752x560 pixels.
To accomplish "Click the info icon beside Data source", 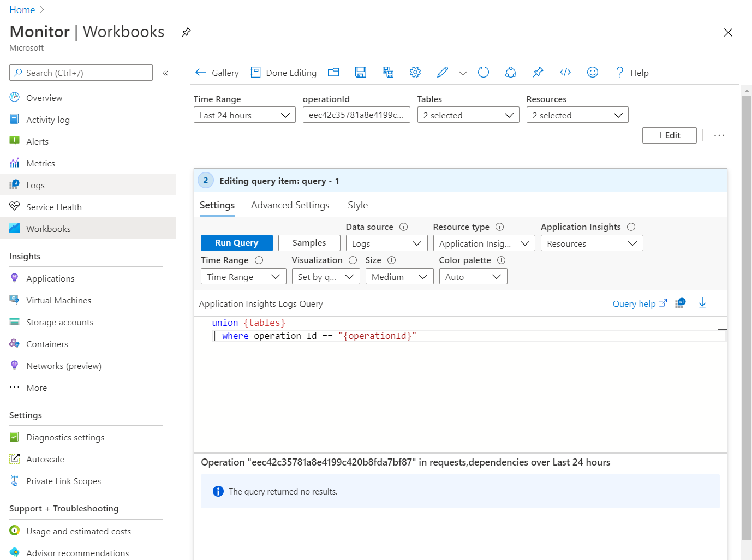I will 404,227.
